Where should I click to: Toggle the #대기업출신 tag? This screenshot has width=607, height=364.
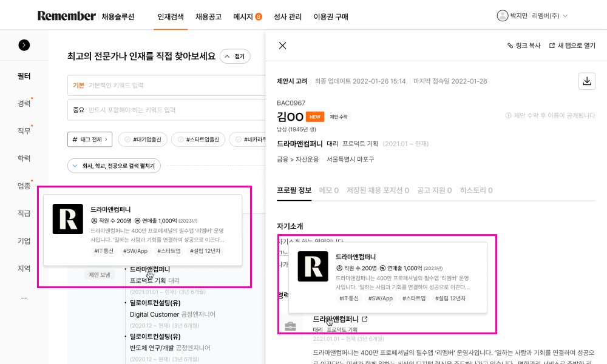click(x=143, y=140)
